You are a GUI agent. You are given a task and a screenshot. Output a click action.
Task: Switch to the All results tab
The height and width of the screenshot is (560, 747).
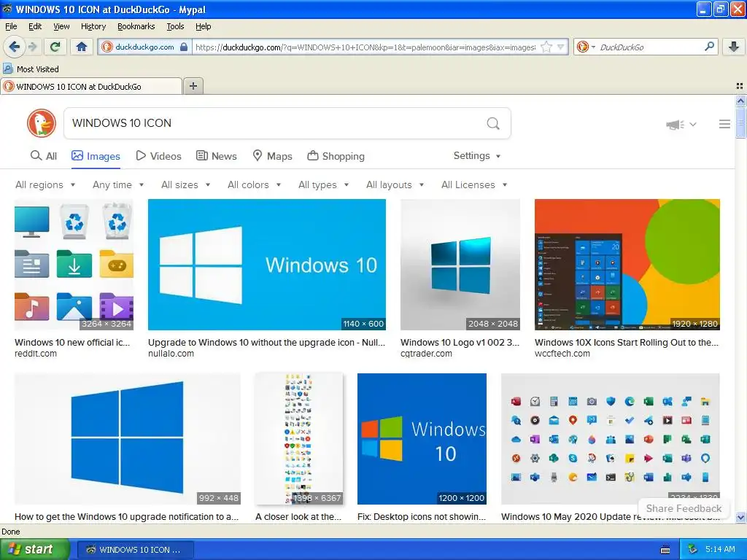(43, 156)
